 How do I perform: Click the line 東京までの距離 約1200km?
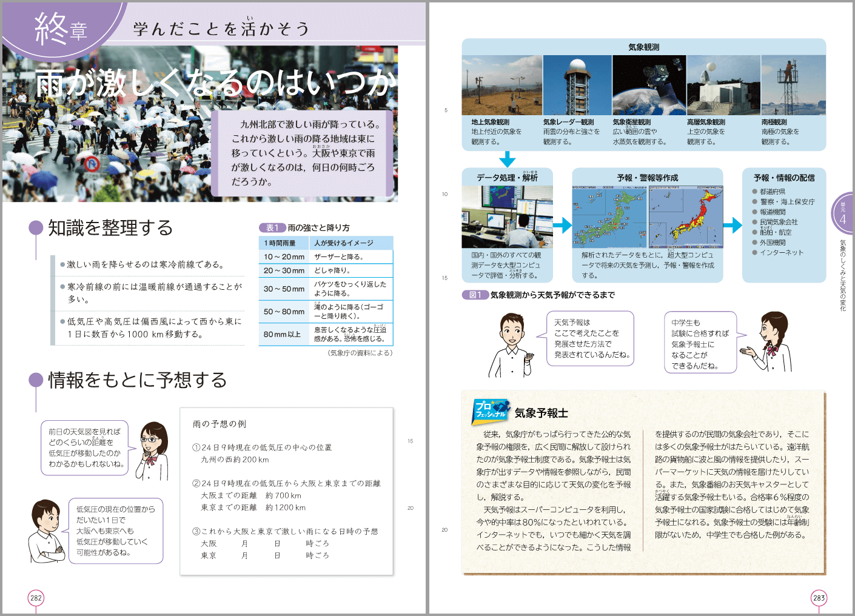[x=253, y=507]
